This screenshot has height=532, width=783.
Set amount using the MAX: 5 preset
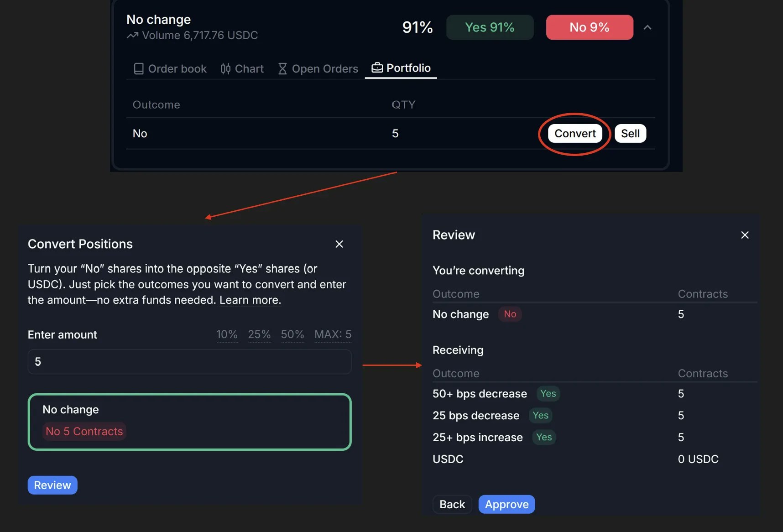click(x=332, y=334)
